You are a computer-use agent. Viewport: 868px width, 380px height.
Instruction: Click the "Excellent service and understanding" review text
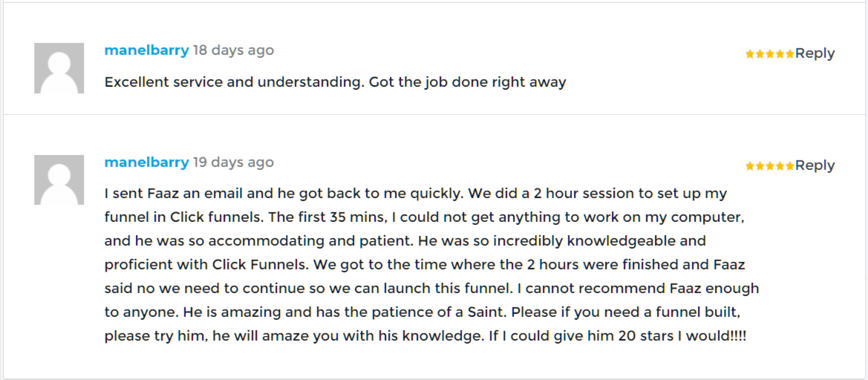(x=335, y=82)
